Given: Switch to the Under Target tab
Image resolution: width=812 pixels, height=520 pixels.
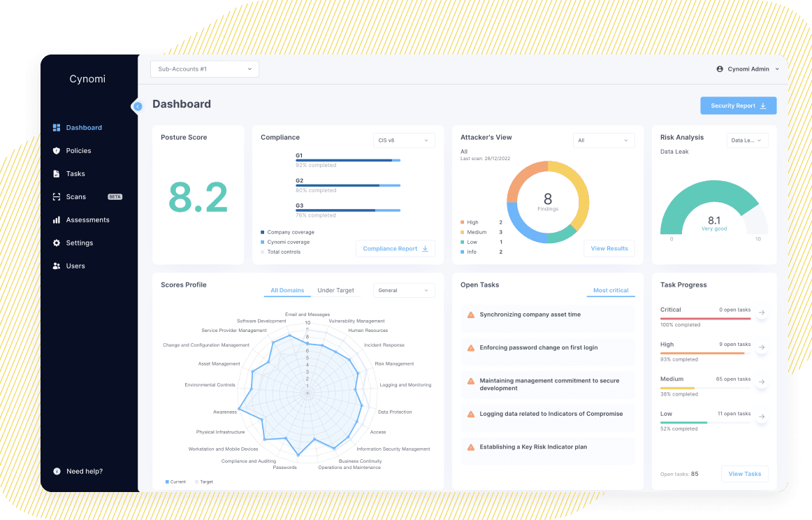Looking at the screenshot, I should [x=335, y=291].
